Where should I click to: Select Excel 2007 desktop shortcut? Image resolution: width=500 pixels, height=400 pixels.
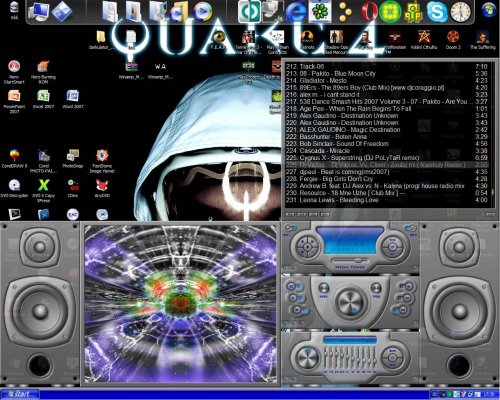coord(43,99)
